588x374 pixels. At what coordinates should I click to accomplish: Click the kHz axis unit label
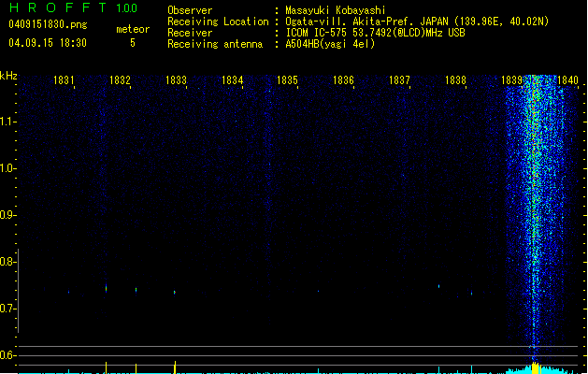8,76
